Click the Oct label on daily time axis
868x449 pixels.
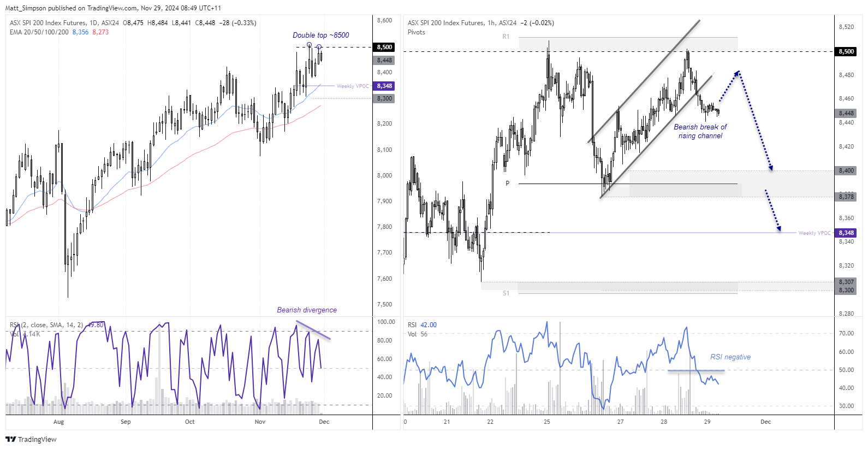pyautogui.click(x=189, y=422)
